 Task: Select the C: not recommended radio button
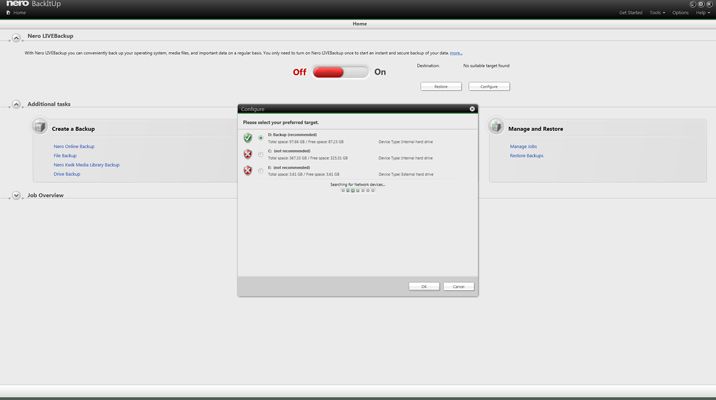[261, 154]
